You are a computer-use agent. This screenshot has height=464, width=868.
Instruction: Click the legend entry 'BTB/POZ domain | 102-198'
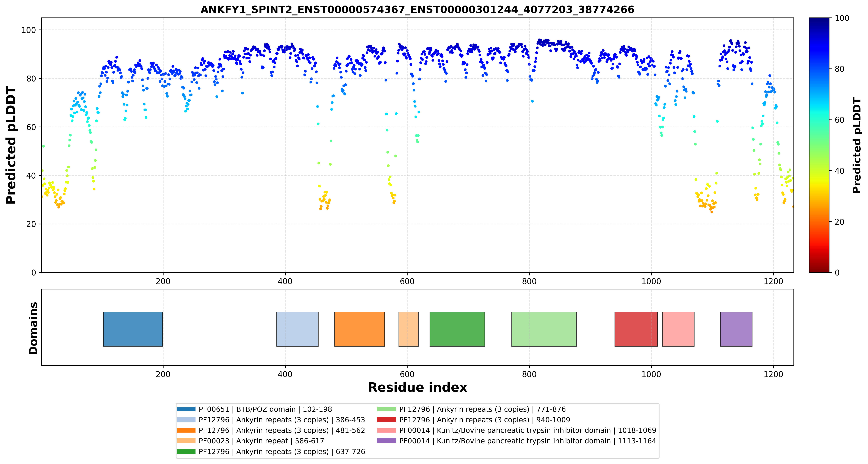click(265, 409)
